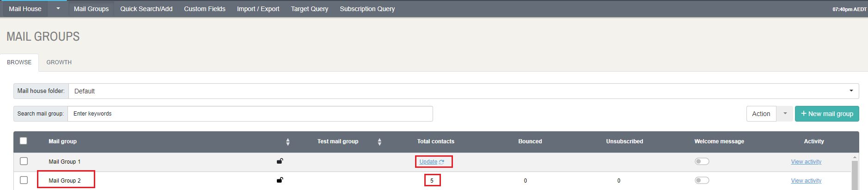868x190 pixels.
Task: Open the Custom Fields menu item
Action: [x=205, y=9]
